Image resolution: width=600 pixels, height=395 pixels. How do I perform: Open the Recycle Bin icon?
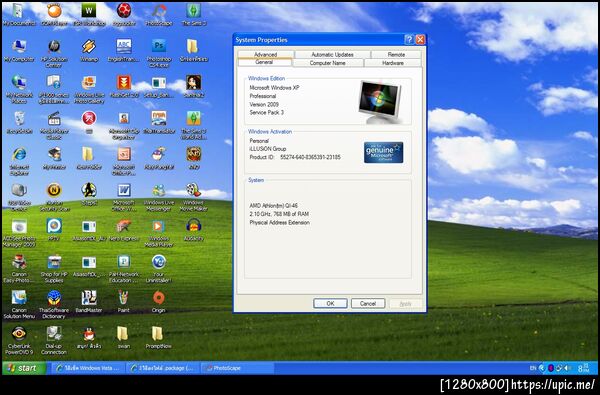19,122
